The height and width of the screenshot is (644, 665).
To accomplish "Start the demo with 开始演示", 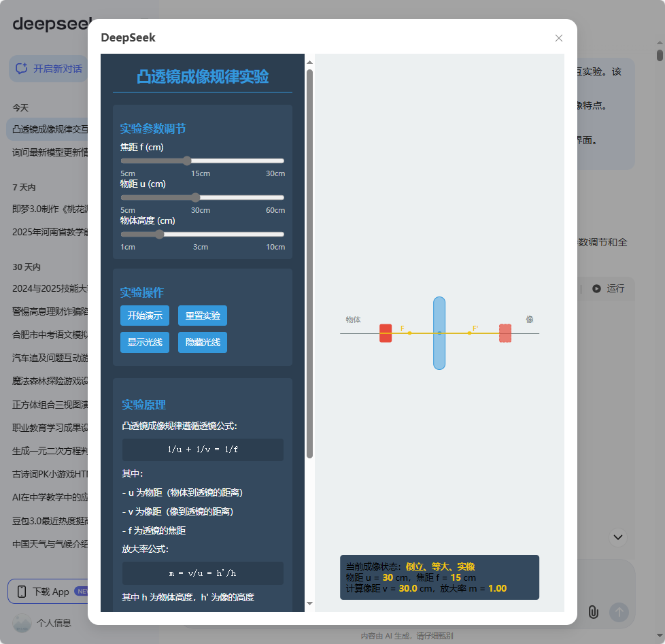I will coord(144,316).
